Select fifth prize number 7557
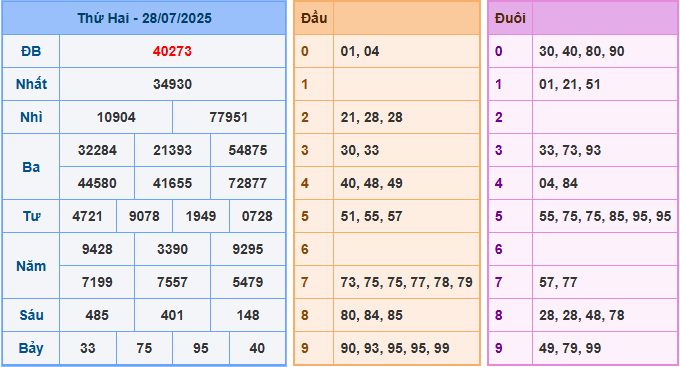This screenshot has width=680, height=367. pyautogui.click(x=172, y=282)
